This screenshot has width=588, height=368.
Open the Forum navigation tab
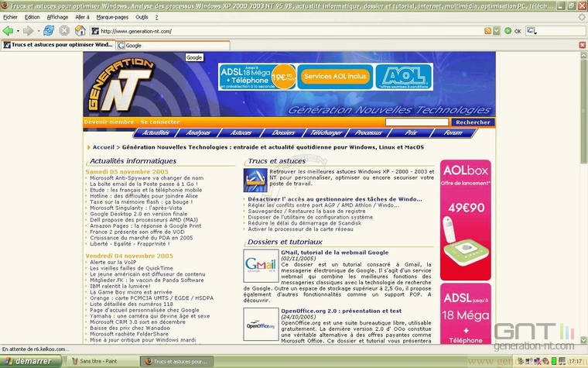453,132
